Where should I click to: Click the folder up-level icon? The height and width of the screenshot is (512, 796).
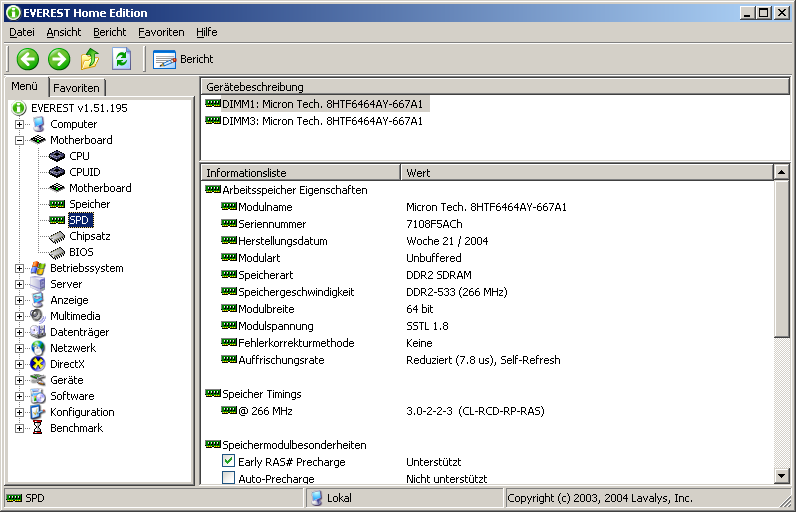coord(90,59)
